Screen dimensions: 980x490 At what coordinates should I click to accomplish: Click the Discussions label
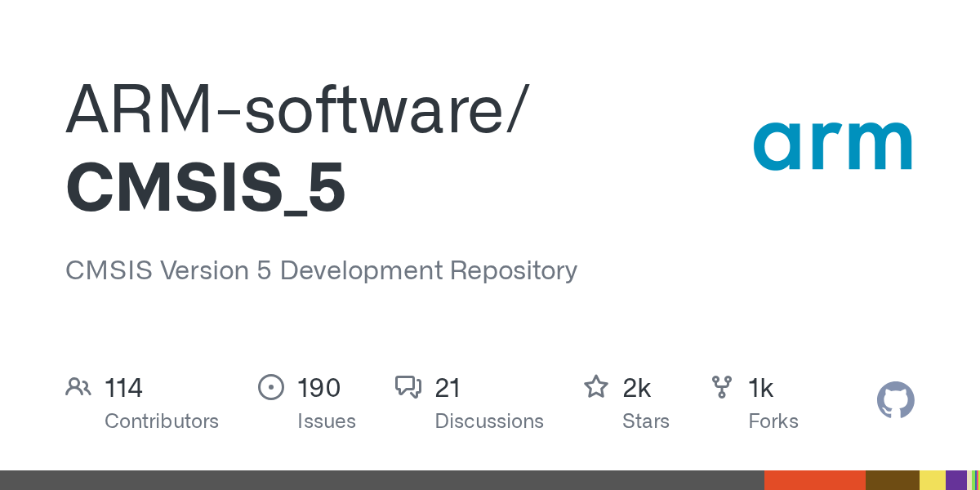click(489, 421)
